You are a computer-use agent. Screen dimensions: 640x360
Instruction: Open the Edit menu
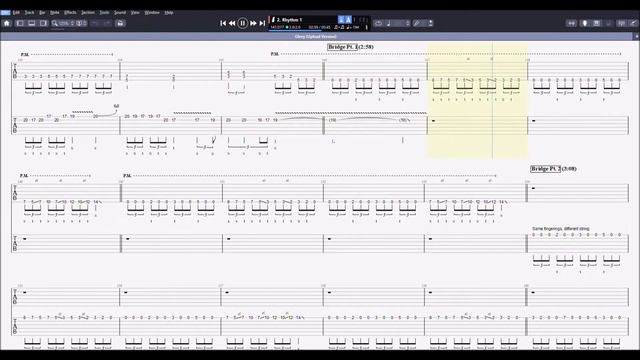(16, 13)
